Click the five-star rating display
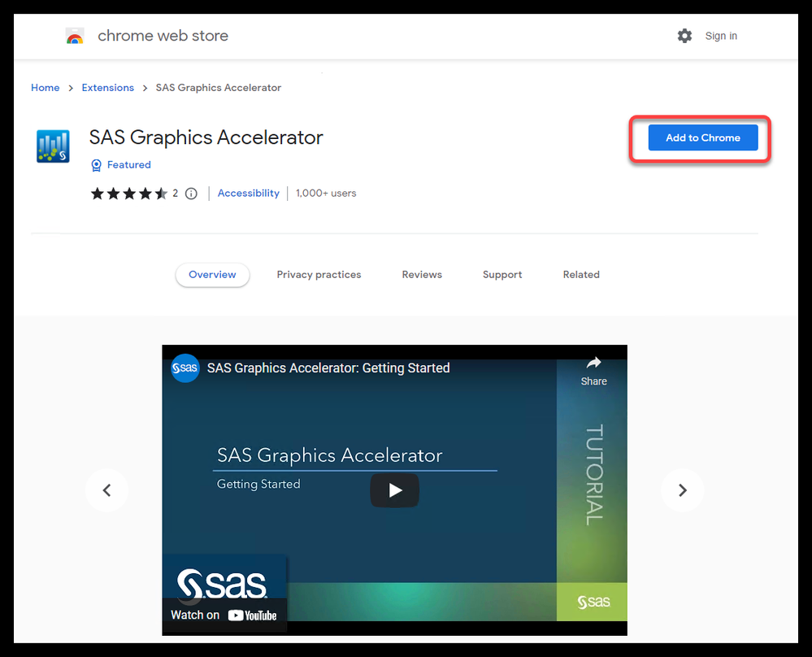 point(129,194)
